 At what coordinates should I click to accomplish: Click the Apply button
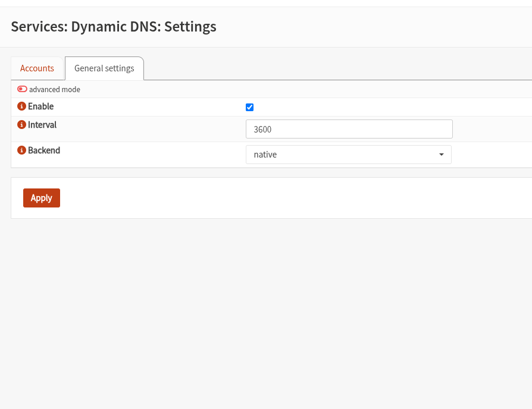click(x=42, y=198)
